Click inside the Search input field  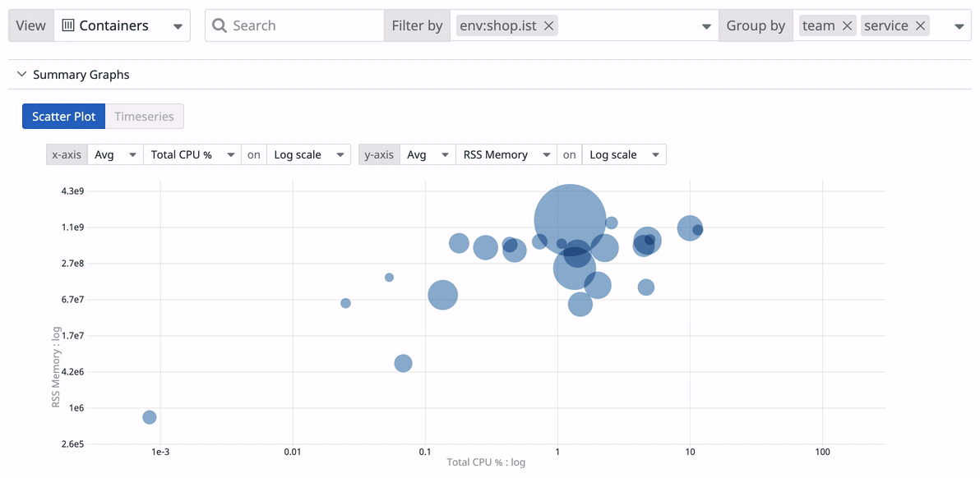(x=296, y=25)
